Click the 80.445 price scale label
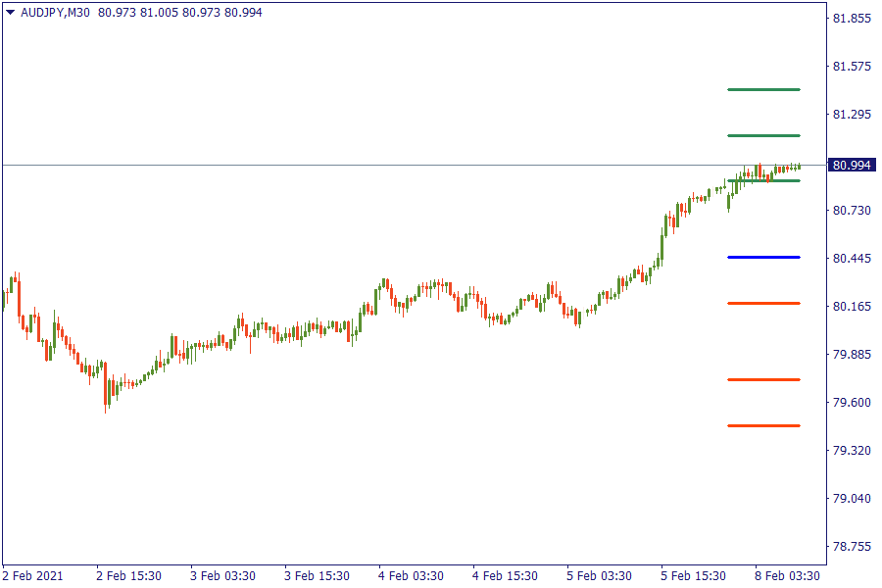 click(x=852, y=259)
